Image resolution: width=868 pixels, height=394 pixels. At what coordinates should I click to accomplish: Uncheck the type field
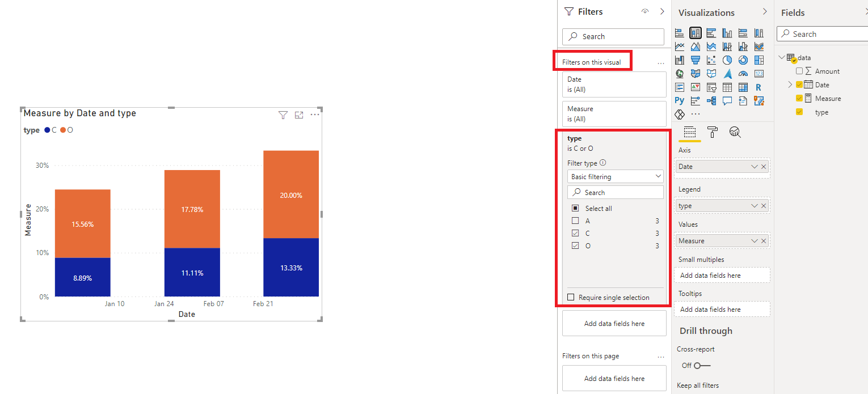coord(799,112)
